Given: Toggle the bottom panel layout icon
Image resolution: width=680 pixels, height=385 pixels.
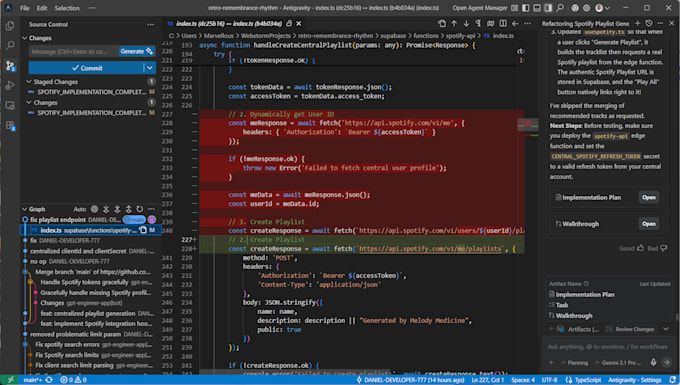Looking at the screenshot, I should pyautogui.click(x=537, y=8).
